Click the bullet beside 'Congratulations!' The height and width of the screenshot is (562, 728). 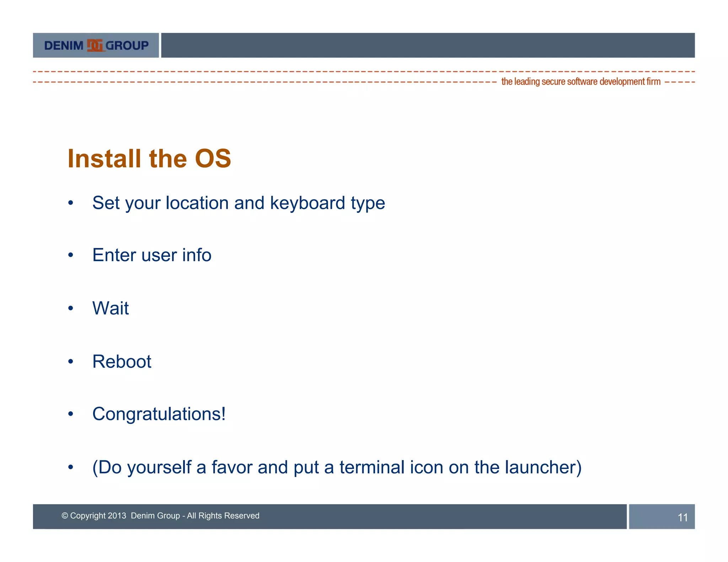(x=71, y=414)
